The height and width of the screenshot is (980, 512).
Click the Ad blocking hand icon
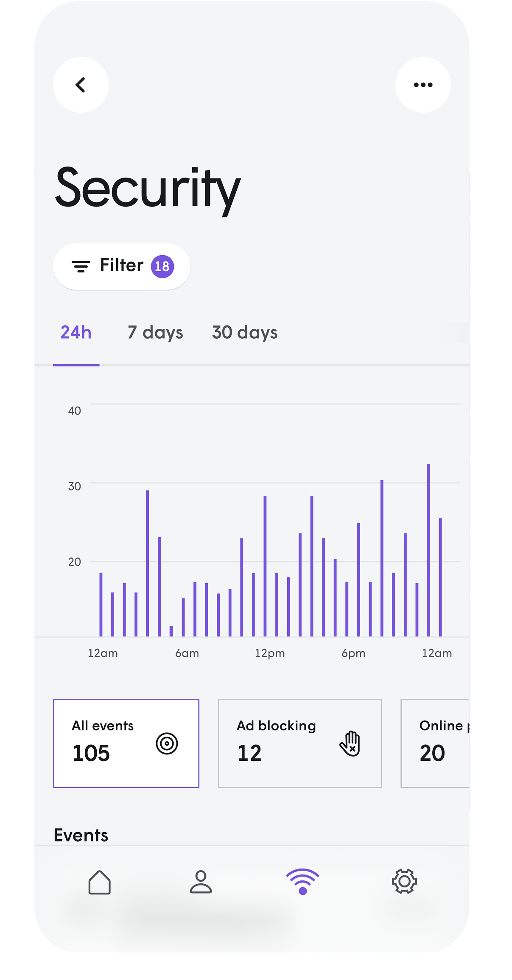[350, 744]
